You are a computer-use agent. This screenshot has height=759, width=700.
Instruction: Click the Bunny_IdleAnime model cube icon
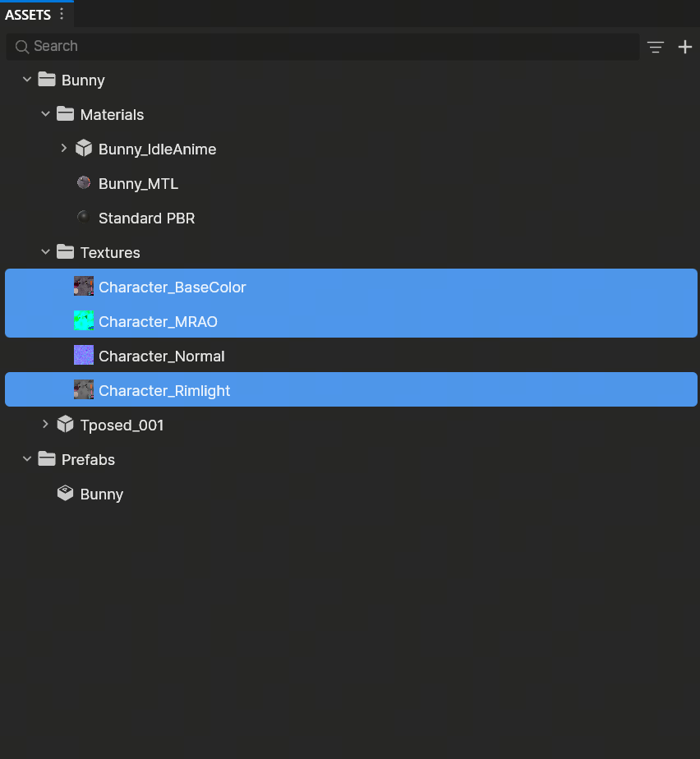tap(83, 149)
